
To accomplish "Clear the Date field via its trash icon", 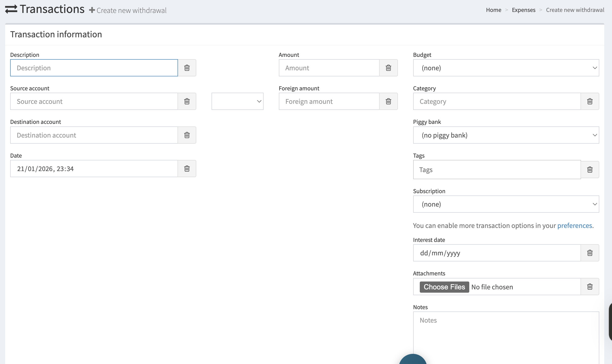I will pos(187,168).
